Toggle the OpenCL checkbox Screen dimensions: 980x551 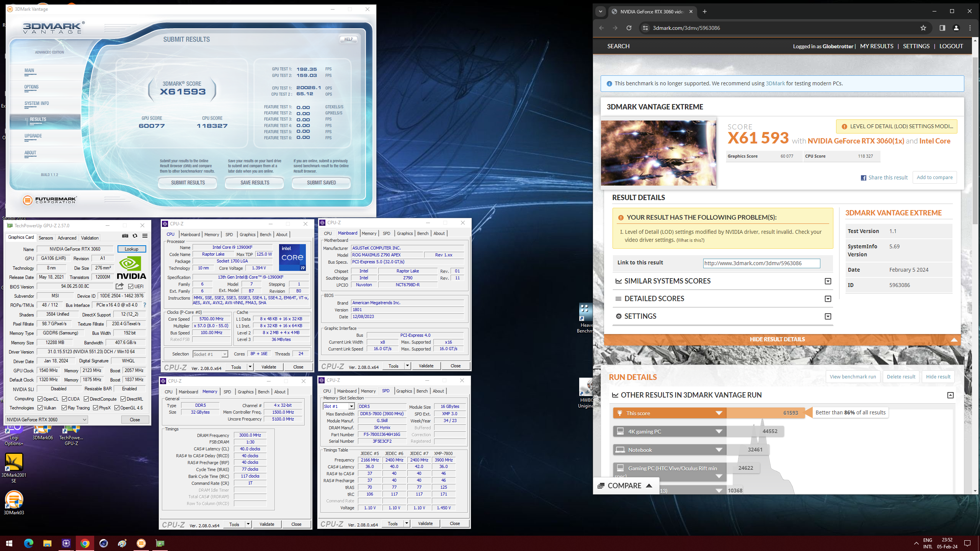[x=40, y=399]
